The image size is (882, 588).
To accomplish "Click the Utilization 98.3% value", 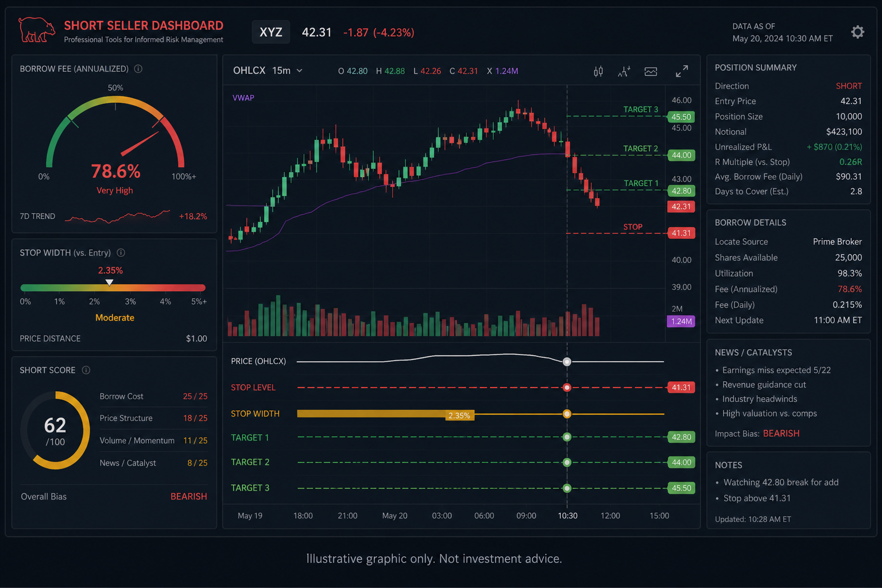I will 849,273.
